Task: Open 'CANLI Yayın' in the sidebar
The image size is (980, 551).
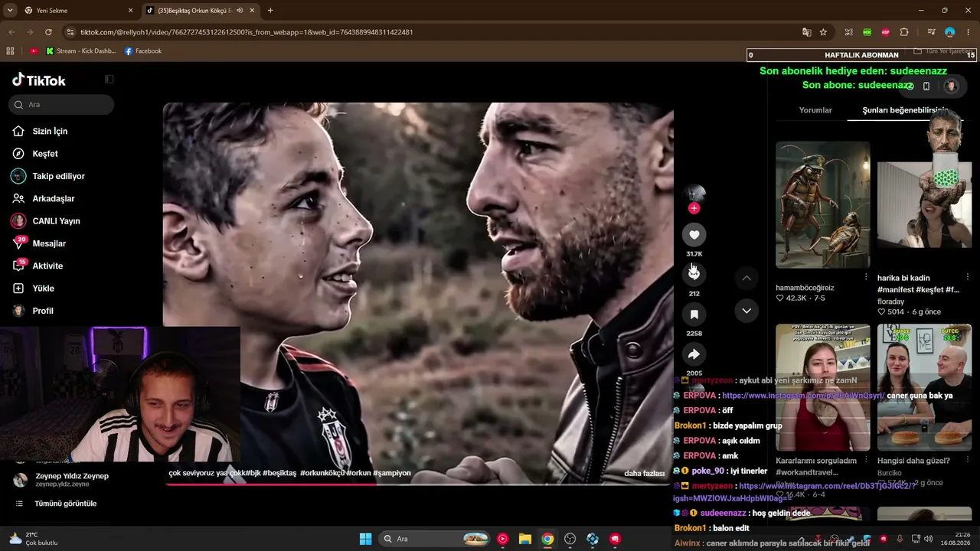Action: tap(55, 221)
